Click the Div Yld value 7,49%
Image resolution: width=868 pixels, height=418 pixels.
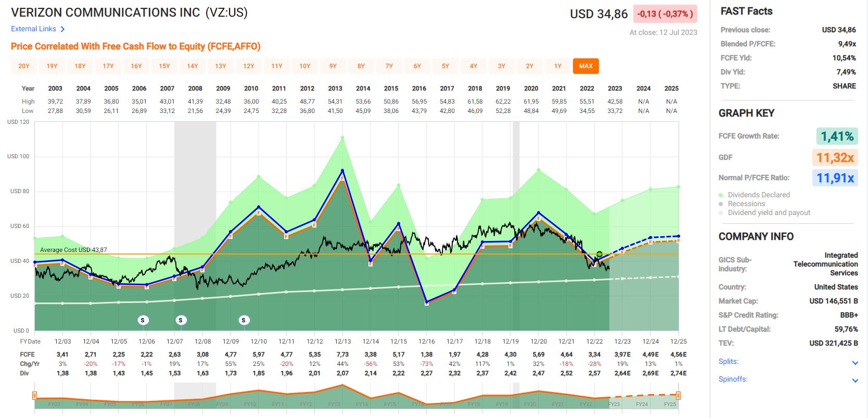pyautogui.click(x=846, y=72)
